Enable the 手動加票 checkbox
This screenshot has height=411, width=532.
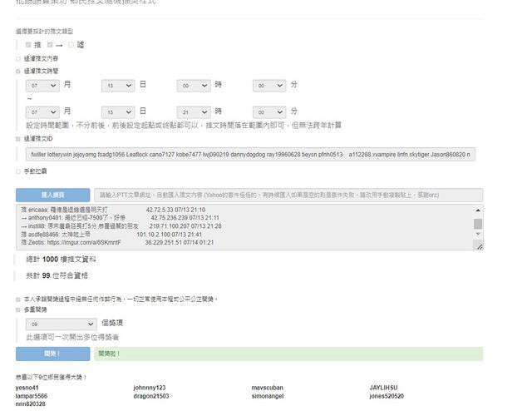18,171
